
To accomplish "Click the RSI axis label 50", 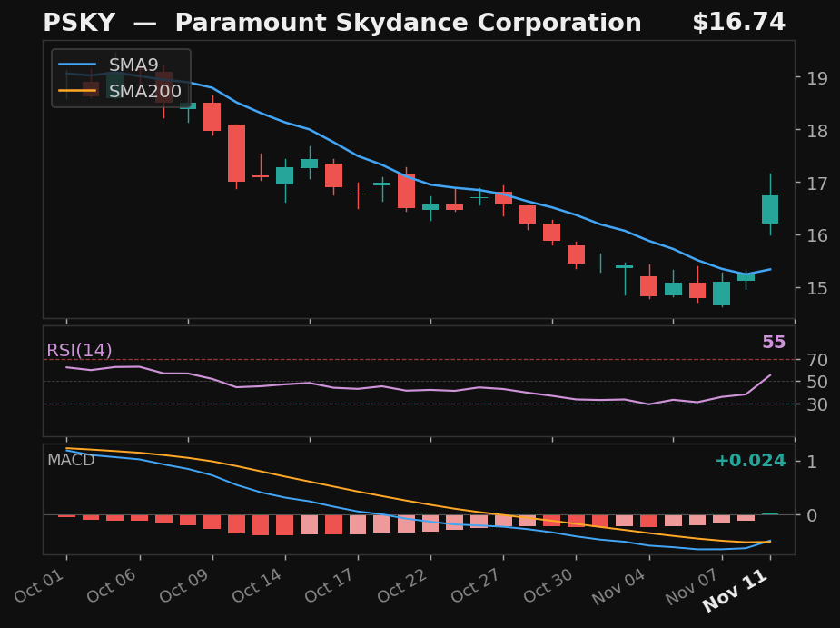I will (x=817, y=383).
